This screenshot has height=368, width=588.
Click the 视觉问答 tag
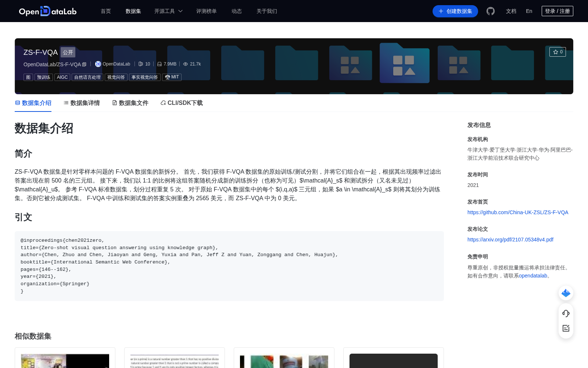coord(116,77)
